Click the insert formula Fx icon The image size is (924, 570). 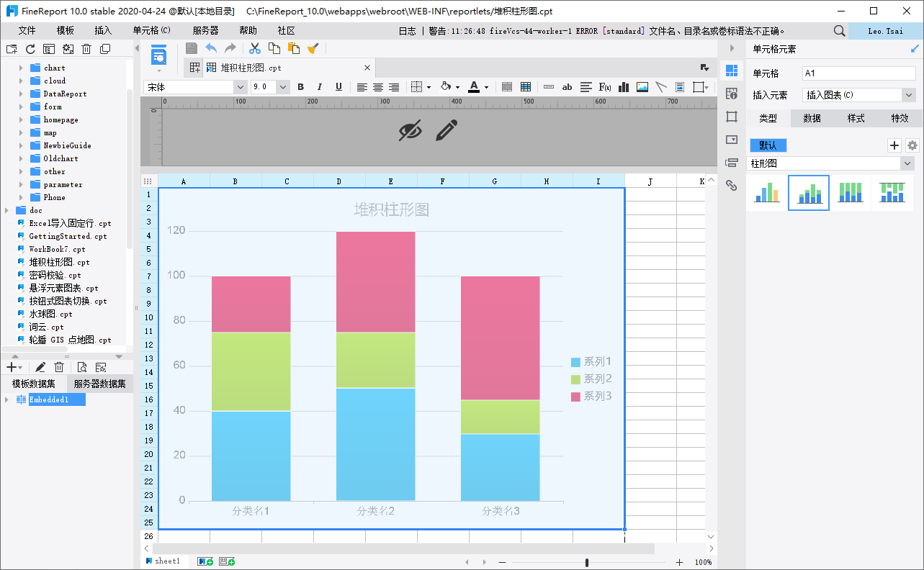pyautogui.click(x=605, y=87)
